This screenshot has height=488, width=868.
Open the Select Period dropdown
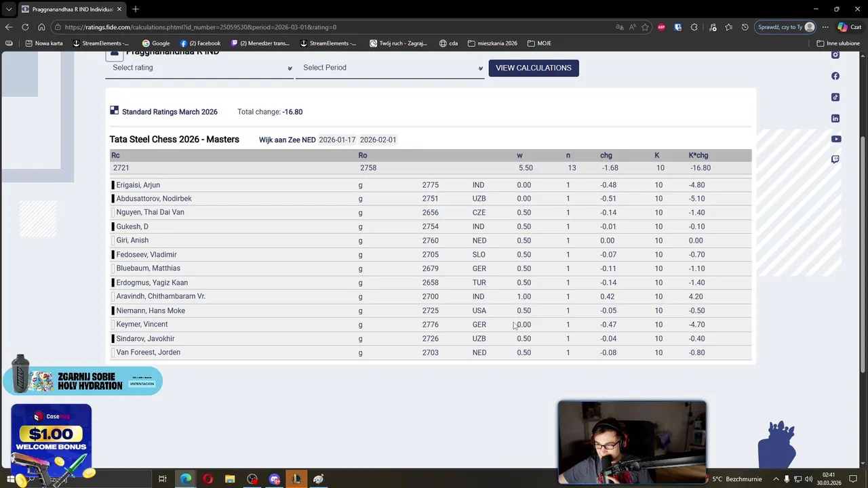coord(390,68)
